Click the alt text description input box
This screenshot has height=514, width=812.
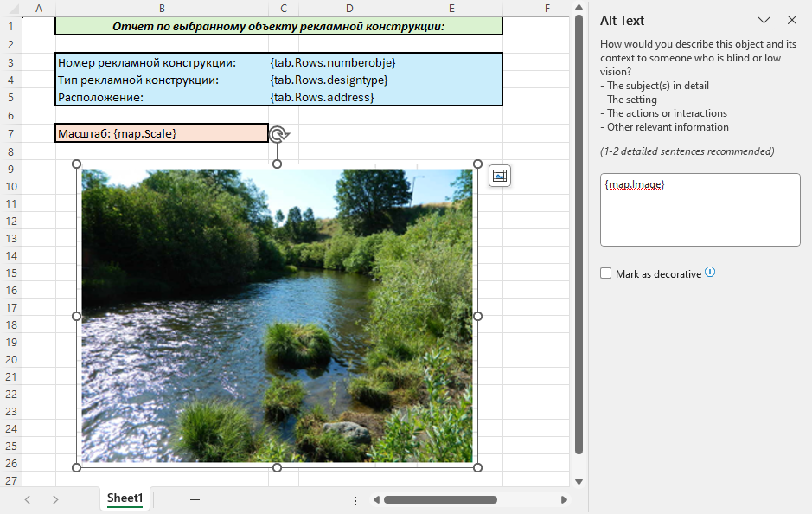(x=700, y=210)
